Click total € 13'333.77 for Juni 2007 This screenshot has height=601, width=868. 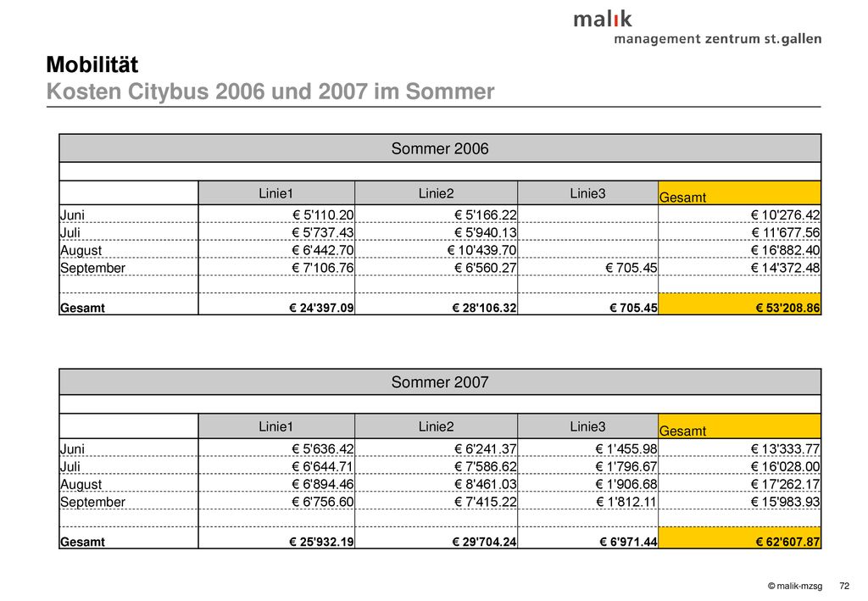pyautogui.click(x=786, y=448)
